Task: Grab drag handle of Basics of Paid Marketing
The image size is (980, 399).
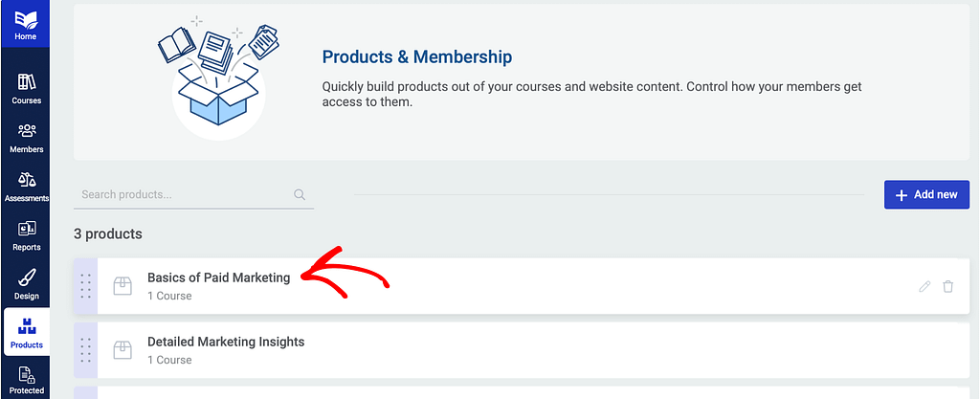Action: coord(86,286)
